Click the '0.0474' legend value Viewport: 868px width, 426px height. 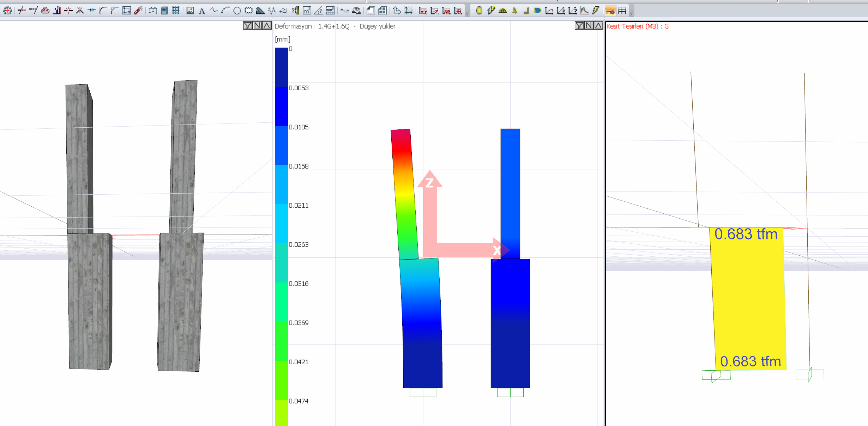pos(299,401)
